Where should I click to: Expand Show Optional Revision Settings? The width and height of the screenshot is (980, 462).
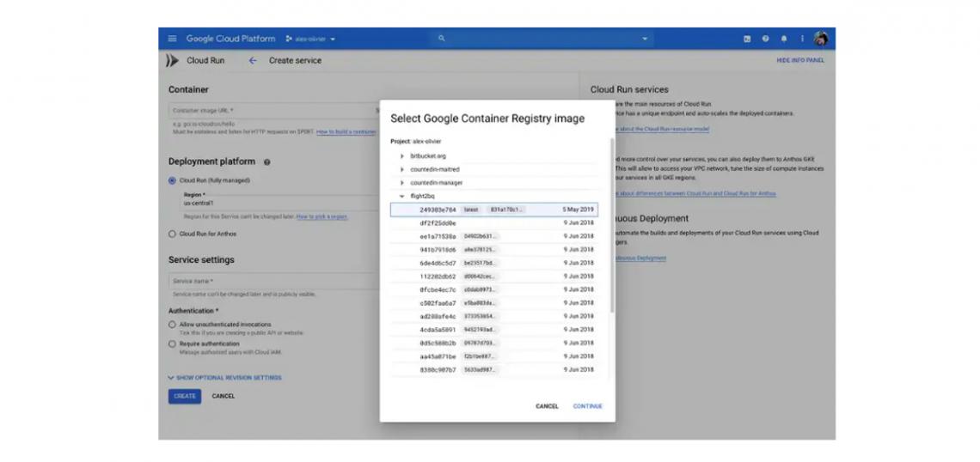(x=224, y=378)
